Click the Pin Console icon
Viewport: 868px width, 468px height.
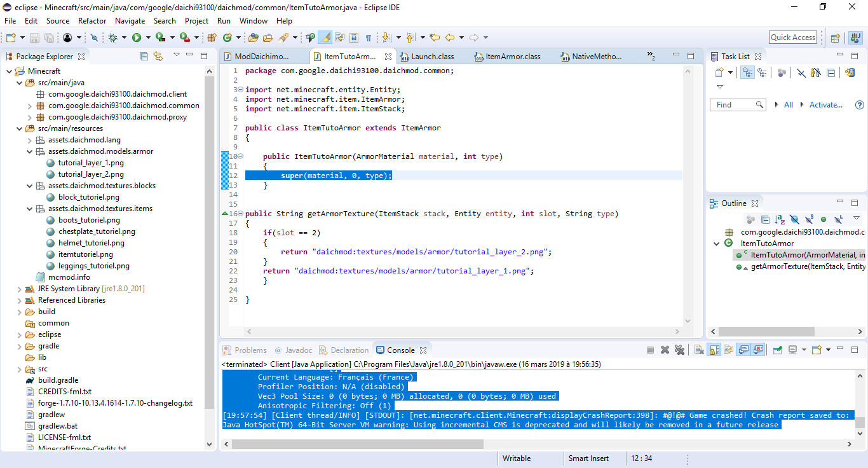coord(777,350)
